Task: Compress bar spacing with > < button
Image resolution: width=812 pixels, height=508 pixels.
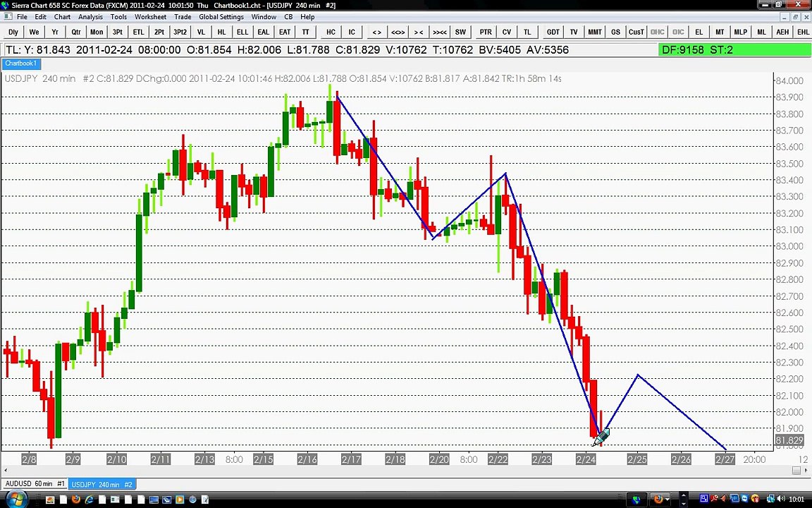Action: (x=419, y=32)
